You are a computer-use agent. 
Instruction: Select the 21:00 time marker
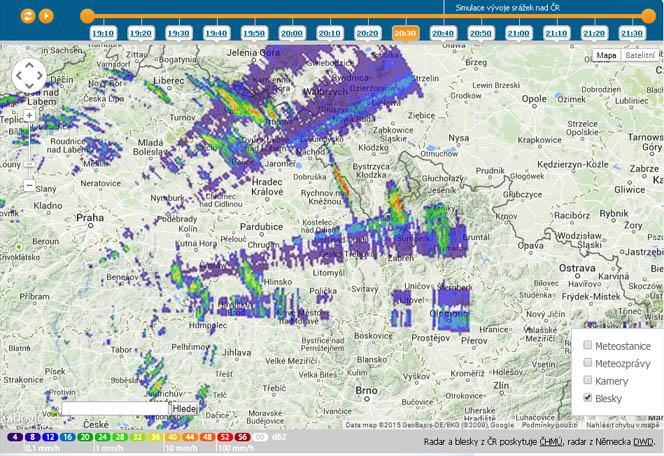[518, 33]
